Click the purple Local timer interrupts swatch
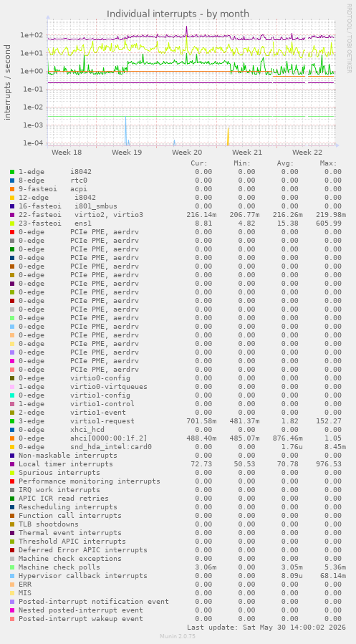Screen dimensions: 356x644 (x=12, y=464)
